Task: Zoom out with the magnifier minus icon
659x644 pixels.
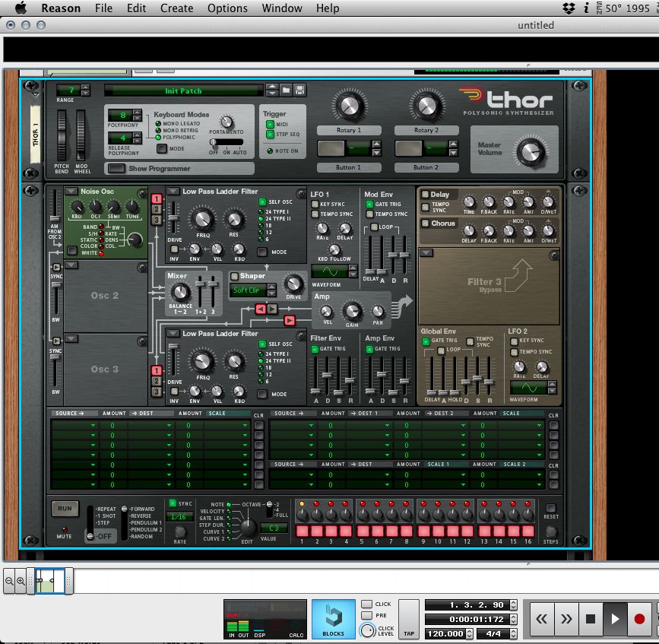Action: 9,581
